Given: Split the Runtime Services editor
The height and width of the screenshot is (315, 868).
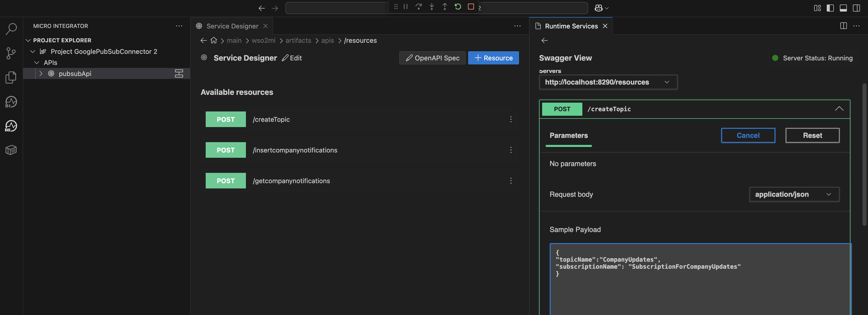Looking at the screenshot, I should click(x=843, y=26).
